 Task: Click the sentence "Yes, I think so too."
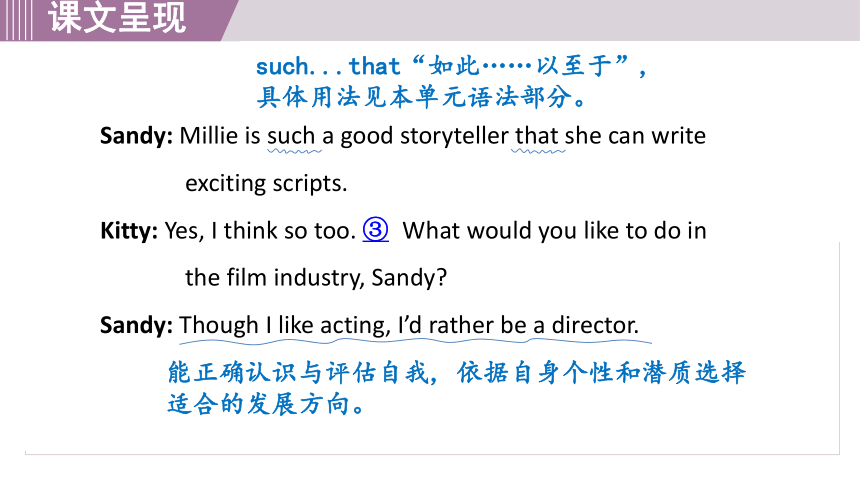tap(261, 231)
